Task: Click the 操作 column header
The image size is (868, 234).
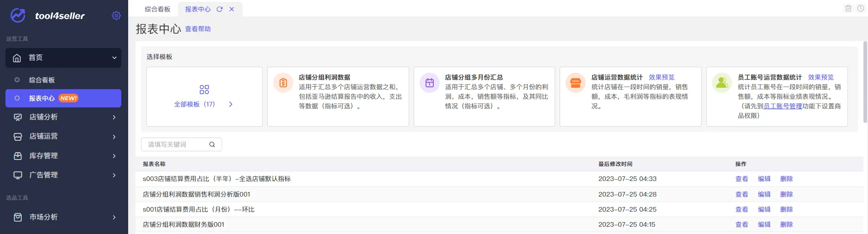Action: tap(741, 164)
